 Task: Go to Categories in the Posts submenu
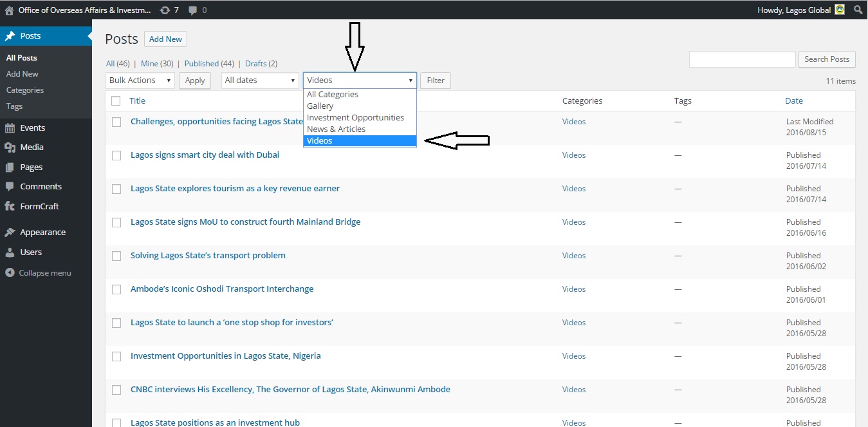pyautogui.click(x=25, y=90)
